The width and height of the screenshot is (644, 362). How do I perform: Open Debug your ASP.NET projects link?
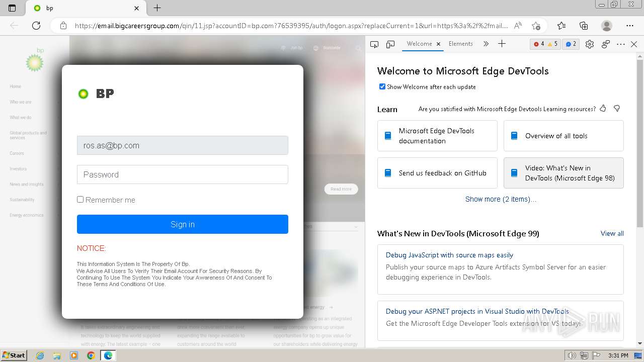pos(477,311)
